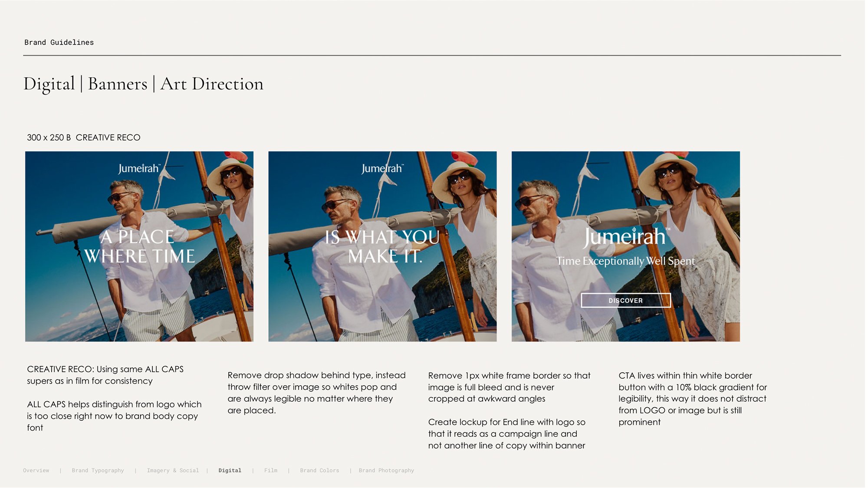This screenshot has width=868, height=488.
Task: Select the 'Time Exceptionally Well Spent' banner
Action: pos(625,246)
